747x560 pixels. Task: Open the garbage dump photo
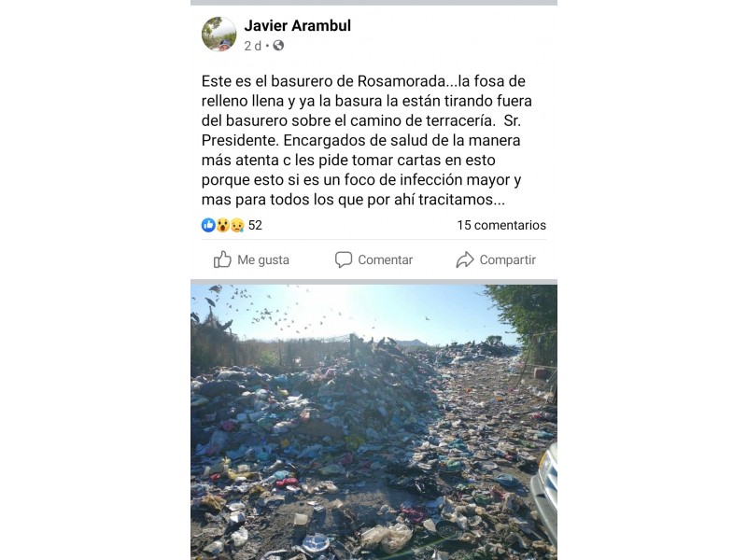coord(374,423)
